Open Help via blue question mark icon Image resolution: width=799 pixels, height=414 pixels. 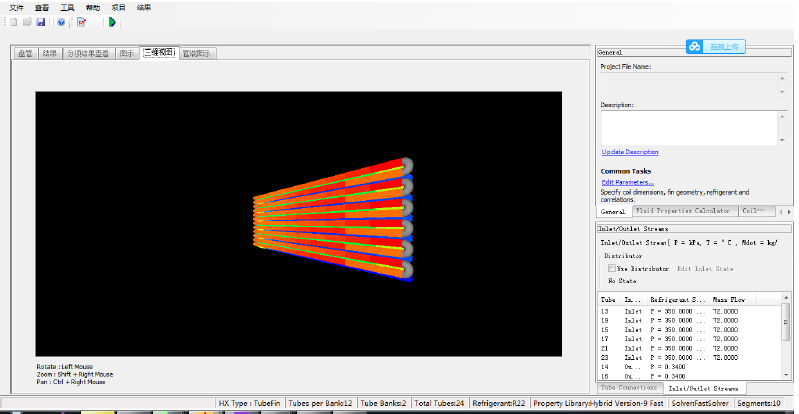[x=61, y=22]
